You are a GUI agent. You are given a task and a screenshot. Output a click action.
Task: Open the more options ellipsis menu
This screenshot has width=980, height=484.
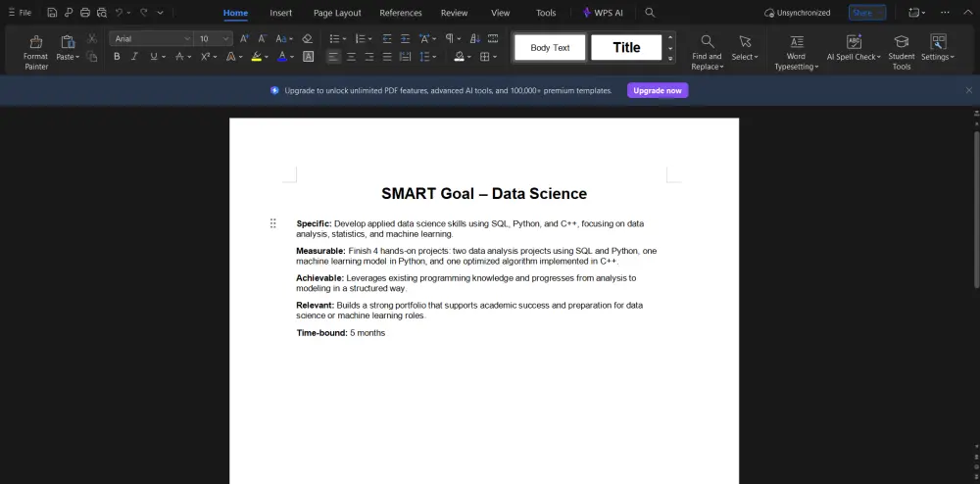945,13
